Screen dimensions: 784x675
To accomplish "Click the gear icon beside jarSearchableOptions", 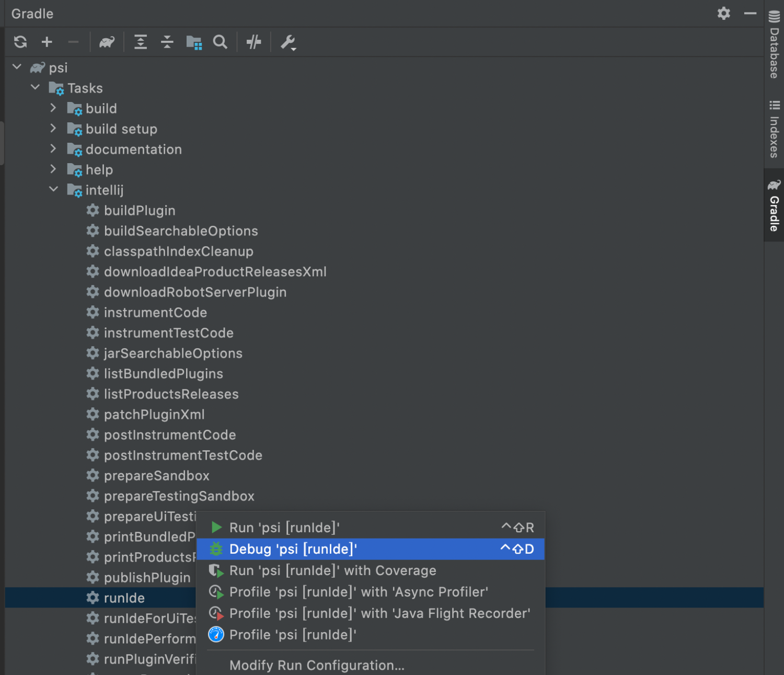I will [x=93, y=353].
